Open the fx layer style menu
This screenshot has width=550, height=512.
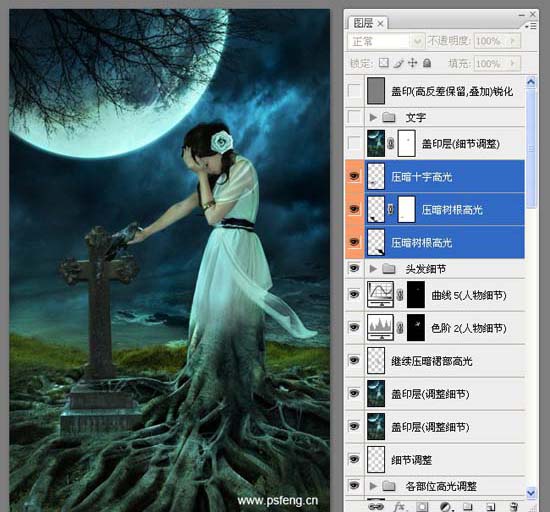(x=399, y=506)
